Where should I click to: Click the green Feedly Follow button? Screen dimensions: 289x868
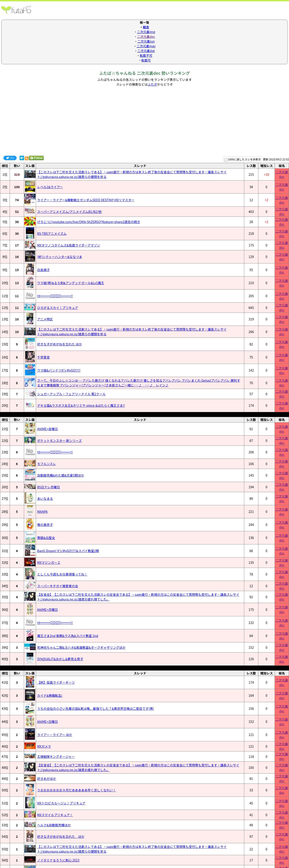coord(36,158)
